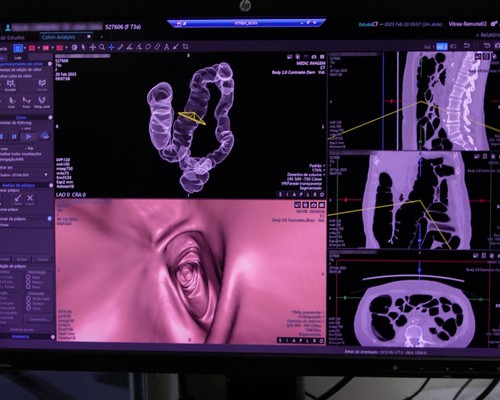Viewport: 500px width, 400px height.
Task: Click patient ID 527606 (F 73a) text
Action: point(123,27)
